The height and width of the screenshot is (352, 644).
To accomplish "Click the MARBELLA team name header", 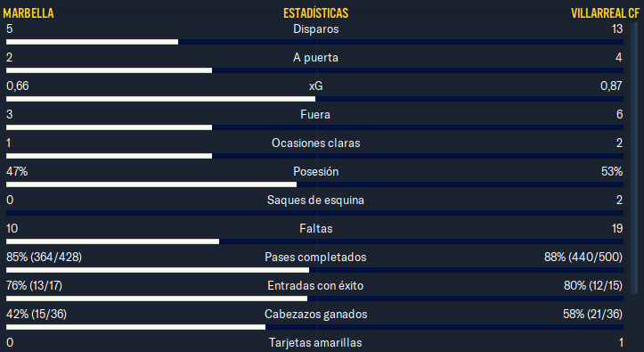I will point(29,13).
